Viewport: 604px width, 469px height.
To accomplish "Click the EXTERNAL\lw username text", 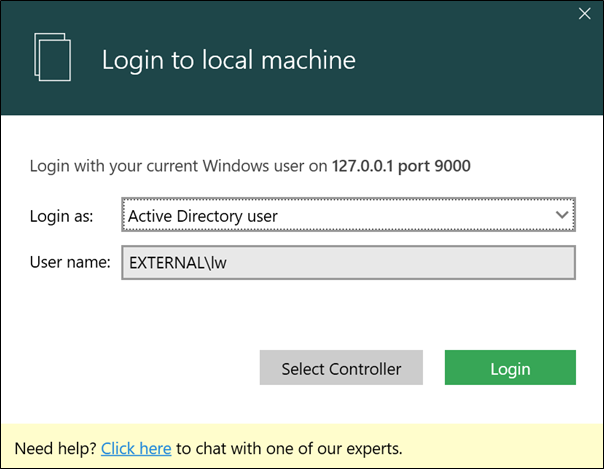I will pos(178,263).
